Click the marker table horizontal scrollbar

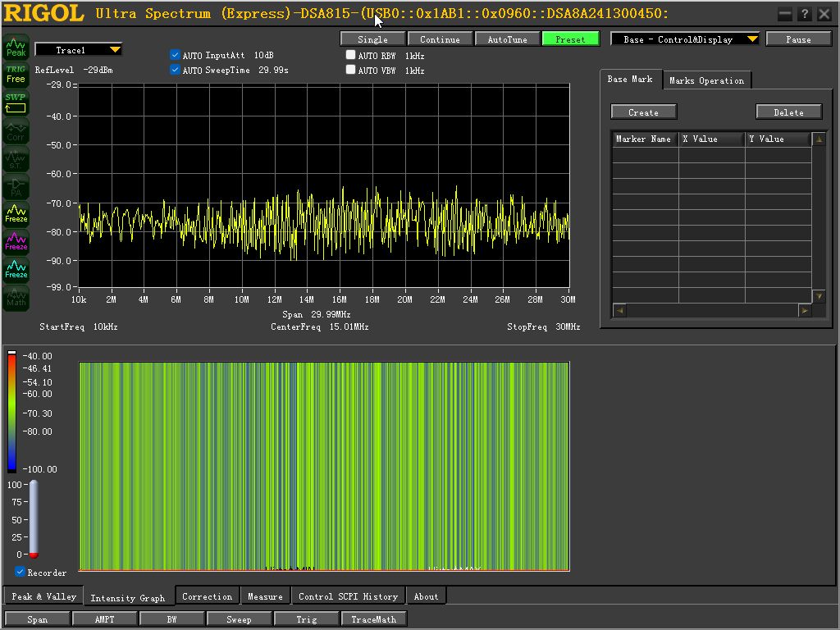click(712, 310)
